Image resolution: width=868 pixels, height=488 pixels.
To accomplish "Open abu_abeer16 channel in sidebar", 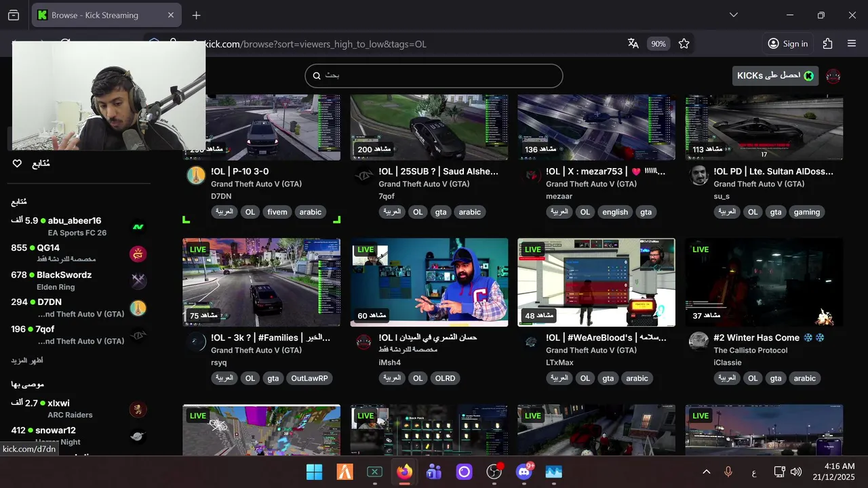I will pos(78,226).
